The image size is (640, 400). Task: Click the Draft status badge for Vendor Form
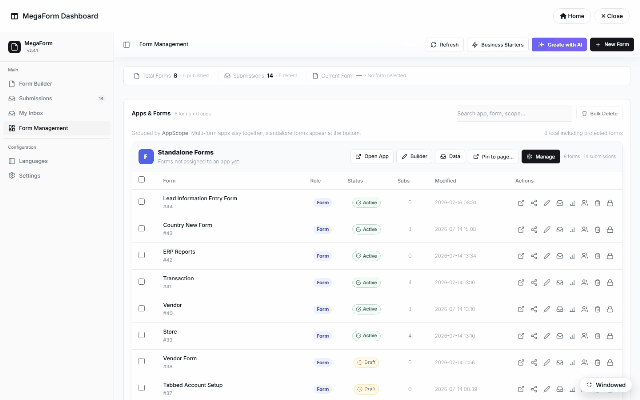(366, 362)
